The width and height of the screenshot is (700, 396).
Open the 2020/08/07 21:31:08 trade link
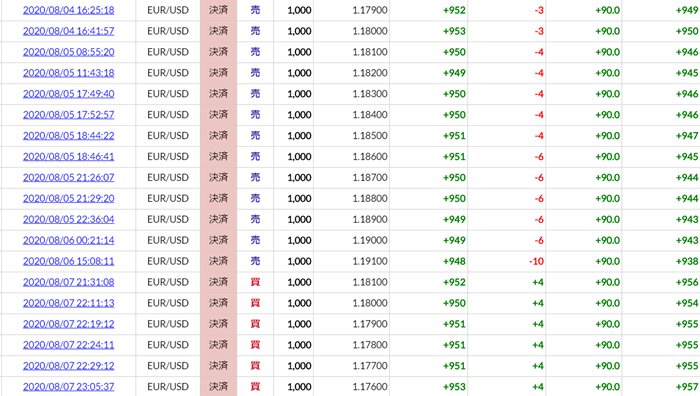pos(68,282)
